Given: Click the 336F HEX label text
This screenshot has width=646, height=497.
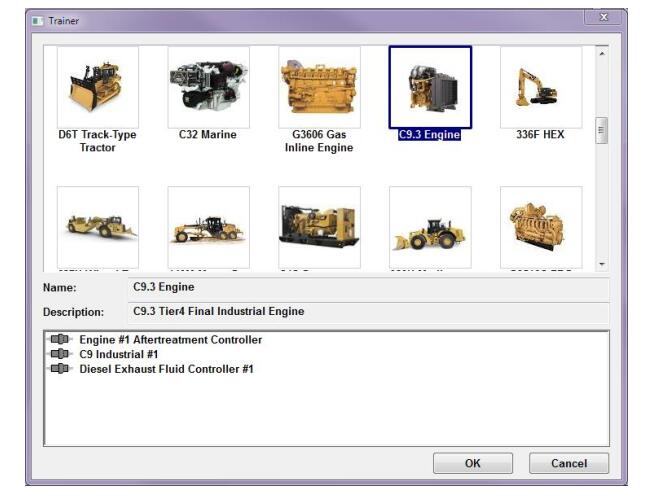Looking at the screenshot, I should point(540,134).
